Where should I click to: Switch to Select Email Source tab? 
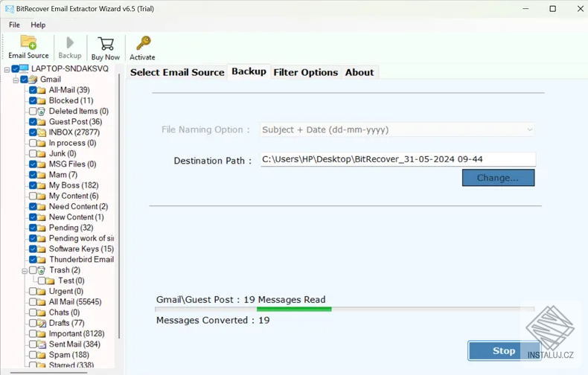click(x=177, y=72)
